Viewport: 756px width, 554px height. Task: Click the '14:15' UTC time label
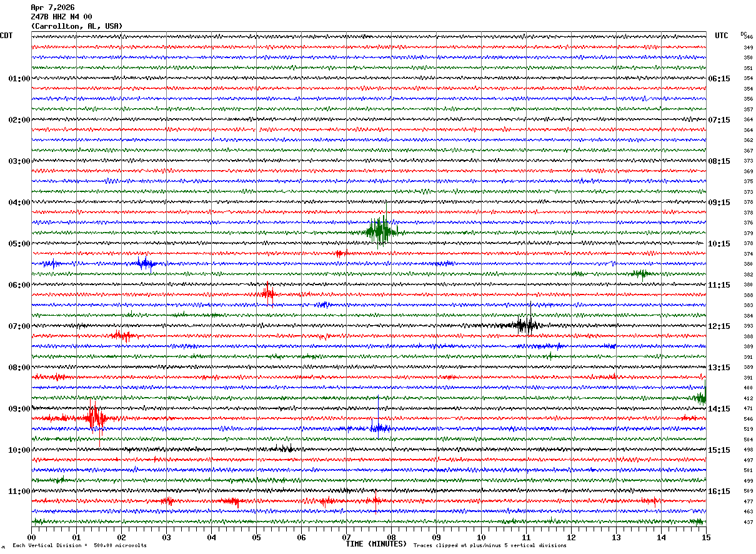click(x=719, y=409)
